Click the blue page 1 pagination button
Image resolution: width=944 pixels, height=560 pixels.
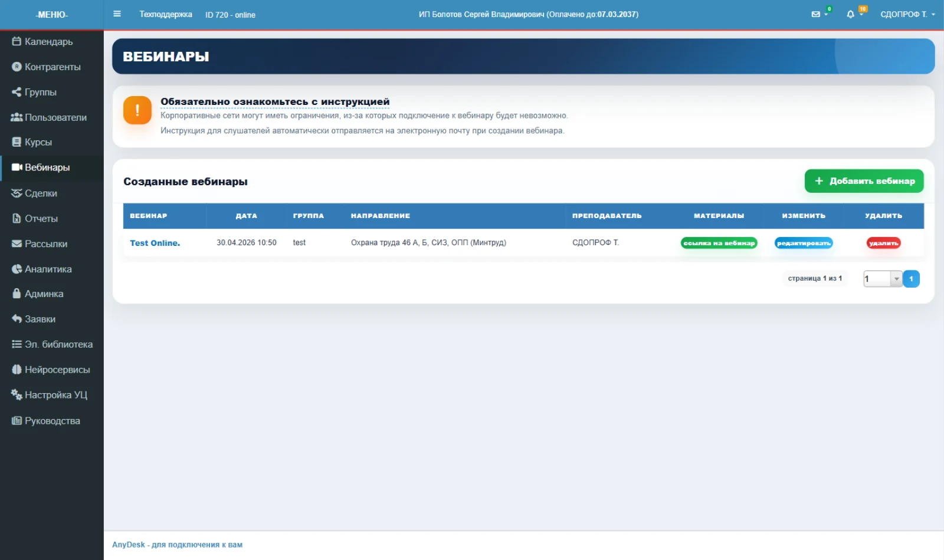(911, 279)
